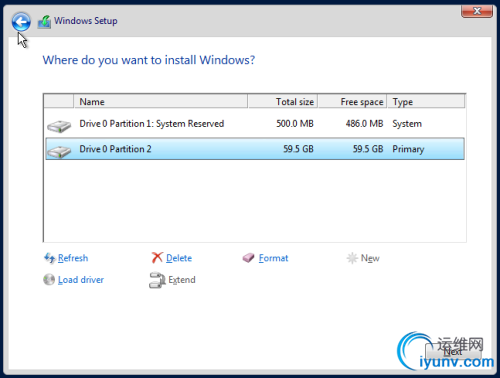Click the Load driver disc icon
The width and height of the screenshot is (500, 378).
tap(49, 279)
